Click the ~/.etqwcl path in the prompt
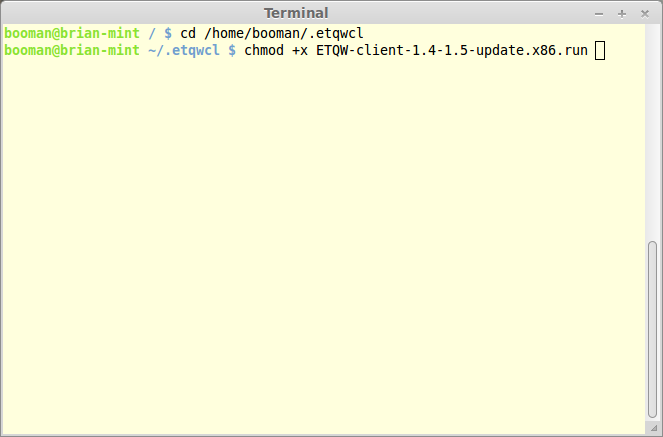This screenshot has width=663, height=437. pos(184,50)
